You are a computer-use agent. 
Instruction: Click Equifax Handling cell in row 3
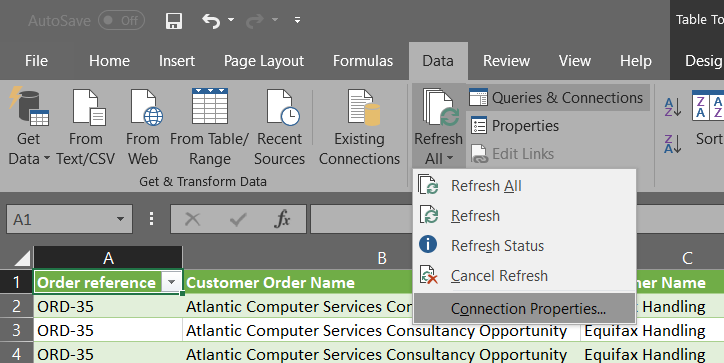coord(652,330)
